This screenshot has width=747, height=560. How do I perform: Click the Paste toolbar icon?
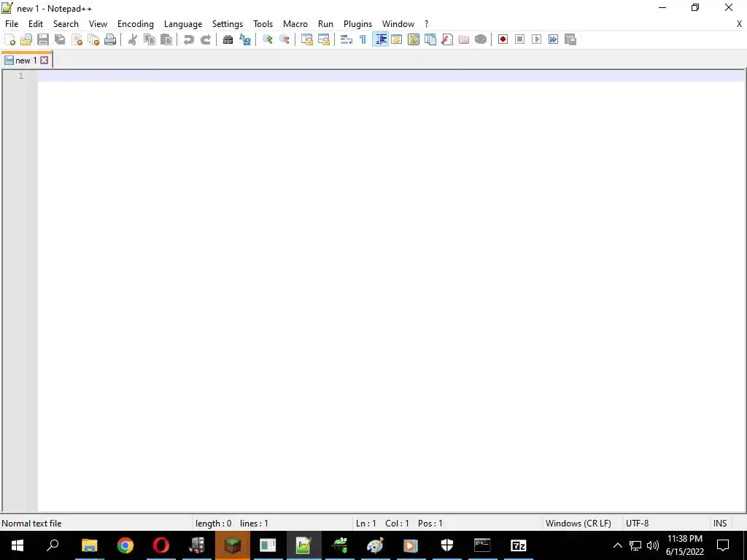(x=166, y=39)
